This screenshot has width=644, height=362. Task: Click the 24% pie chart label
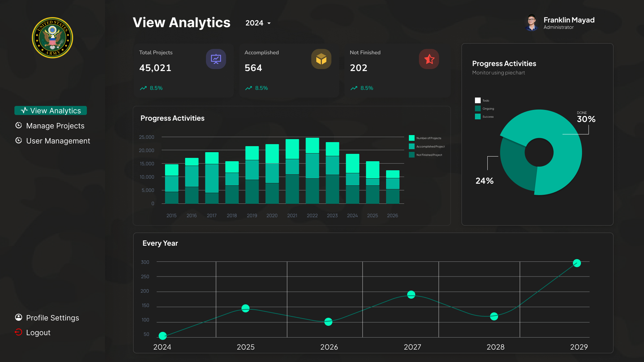tap(485, 181)
